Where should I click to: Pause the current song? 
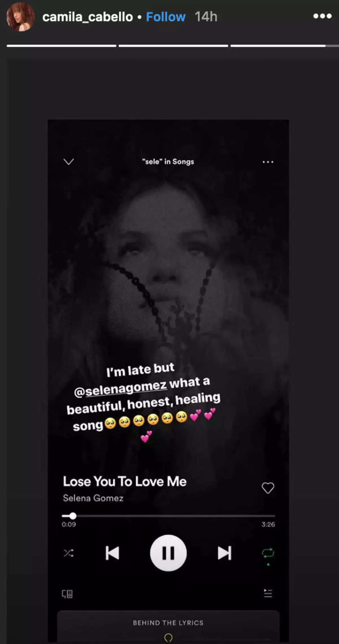tap(168, 553)
